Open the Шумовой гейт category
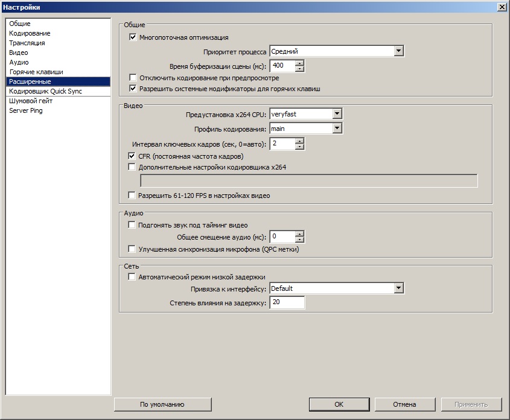Screen dimensions: 510x420 click(58, 101)
